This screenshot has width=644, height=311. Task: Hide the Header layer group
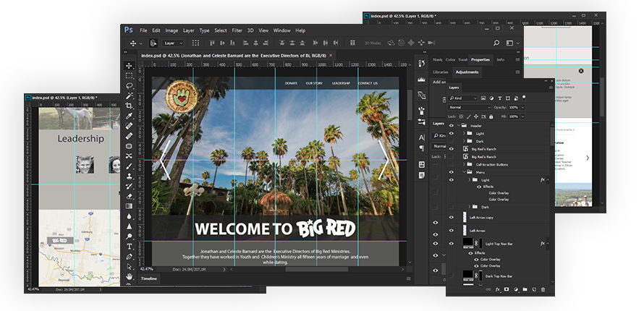tap(452, 125)
